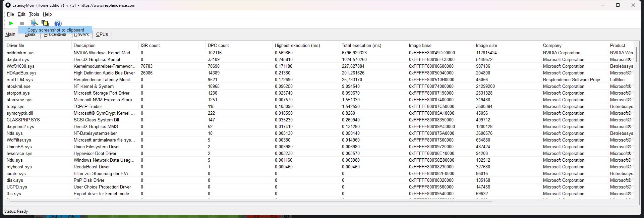This screenshot has width=644, height=218.
Task: Select the tbs.sys row
Action: (319, 194)
